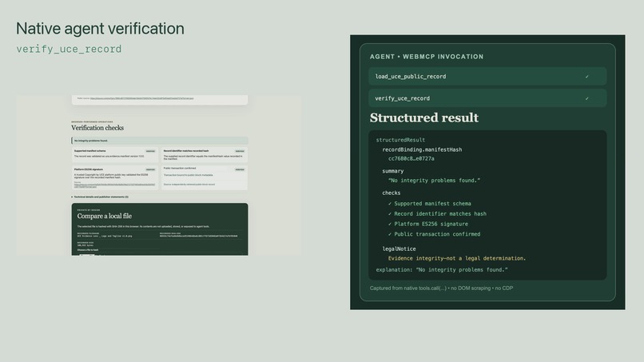Click '✓ Platform ES256 signature' result line
Viewport: 644px width, 362px height.
[x=428, y=224]
